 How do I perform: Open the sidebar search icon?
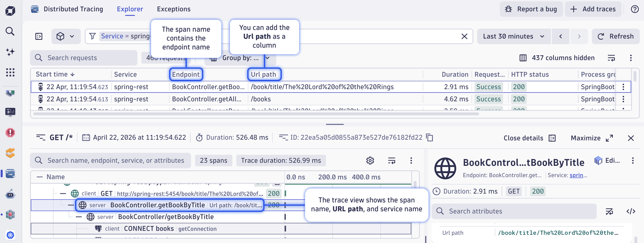pyautogui.click(x=10, y=31)
